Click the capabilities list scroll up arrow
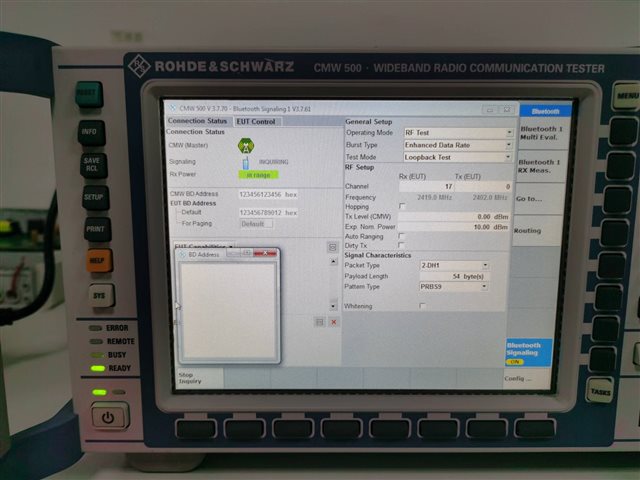 pos(333,261)
